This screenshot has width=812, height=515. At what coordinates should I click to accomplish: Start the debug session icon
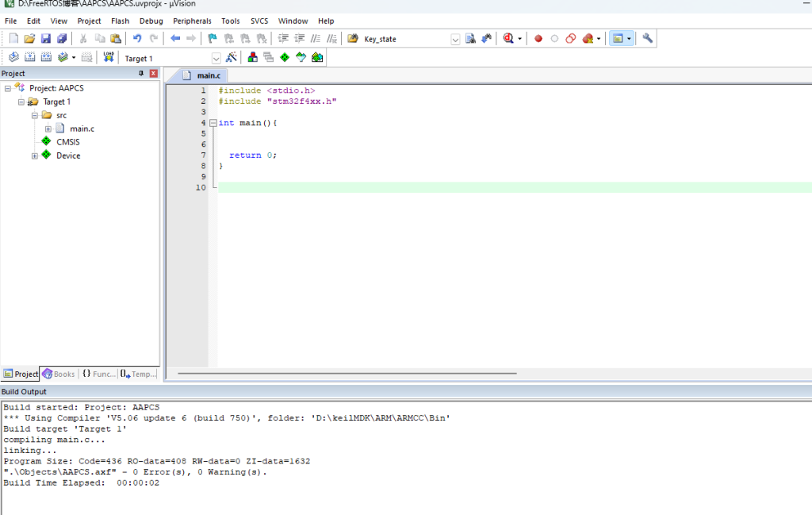(508, 38)
